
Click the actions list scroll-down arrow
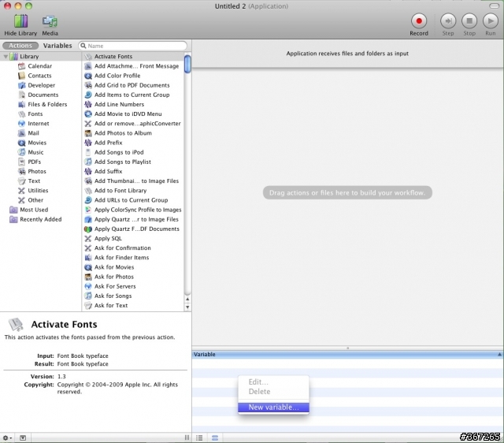coord(187,307)
